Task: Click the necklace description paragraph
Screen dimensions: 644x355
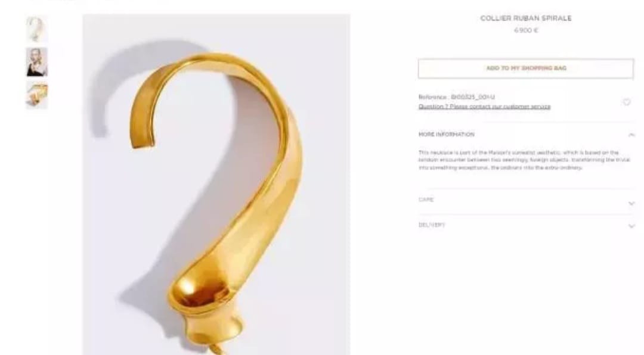Action: coord(524,160)
